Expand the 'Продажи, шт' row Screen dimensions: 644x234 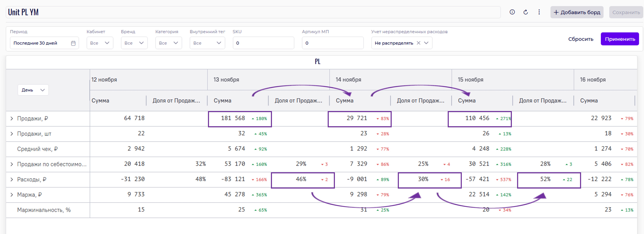tap(12, 134)
